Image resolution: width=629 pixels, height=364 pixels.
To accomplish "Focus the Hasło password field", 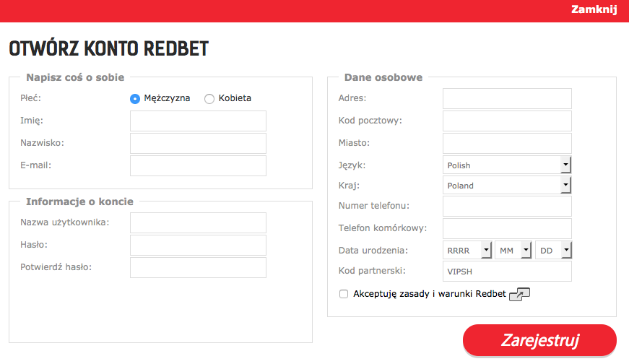I will [198, 246].
